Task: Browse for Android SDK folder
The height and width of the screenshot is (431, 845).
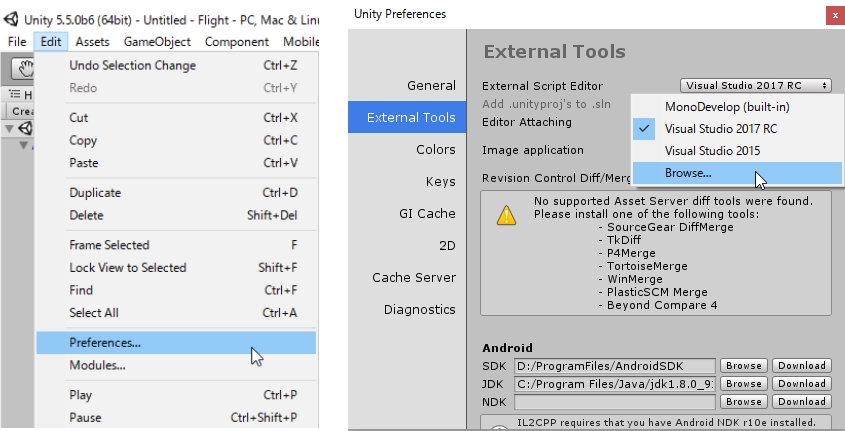Action: 744,366
